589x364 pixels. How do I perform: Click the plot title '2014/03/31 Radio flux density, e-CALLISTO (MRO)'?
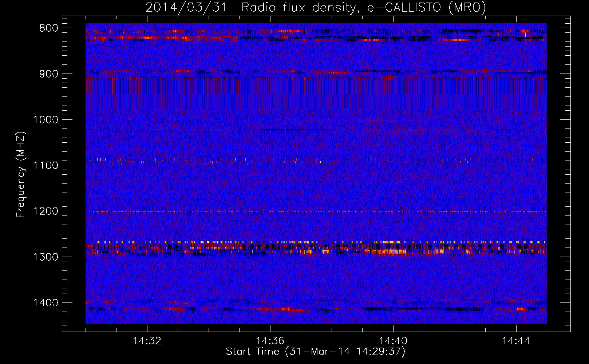316,8
